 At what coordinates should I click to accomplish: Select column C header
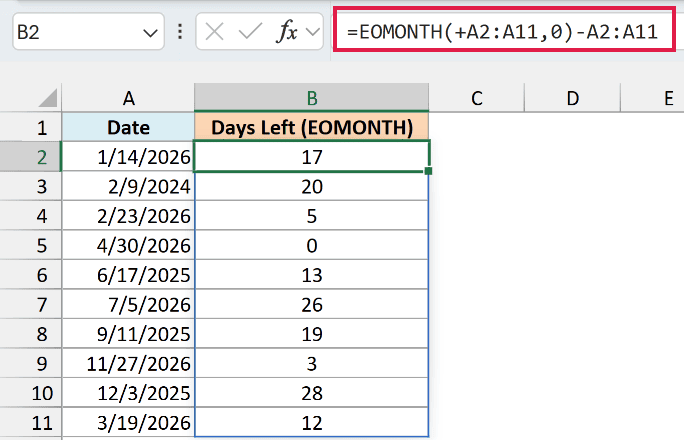(x=476, y=98)
